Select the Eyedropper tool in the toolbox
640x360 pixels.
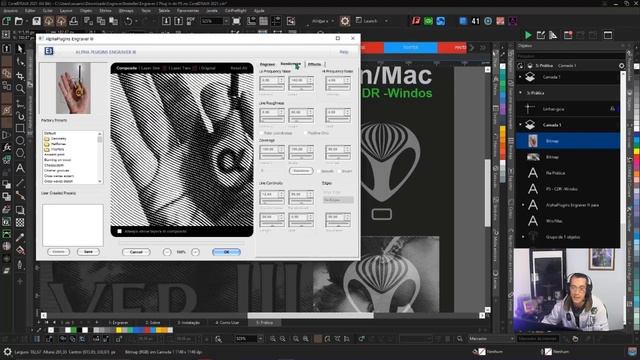click(20, 238)
